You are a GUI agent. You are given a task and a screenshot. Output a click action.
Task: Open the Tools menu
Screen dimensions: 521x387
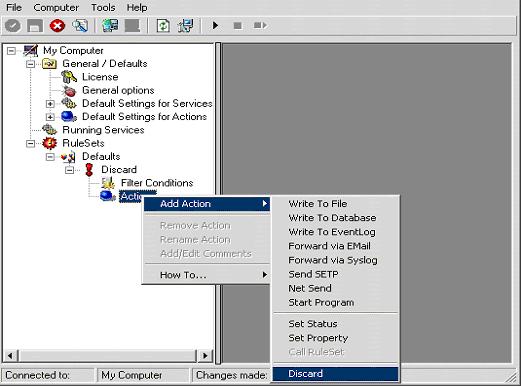pos(103,7)
